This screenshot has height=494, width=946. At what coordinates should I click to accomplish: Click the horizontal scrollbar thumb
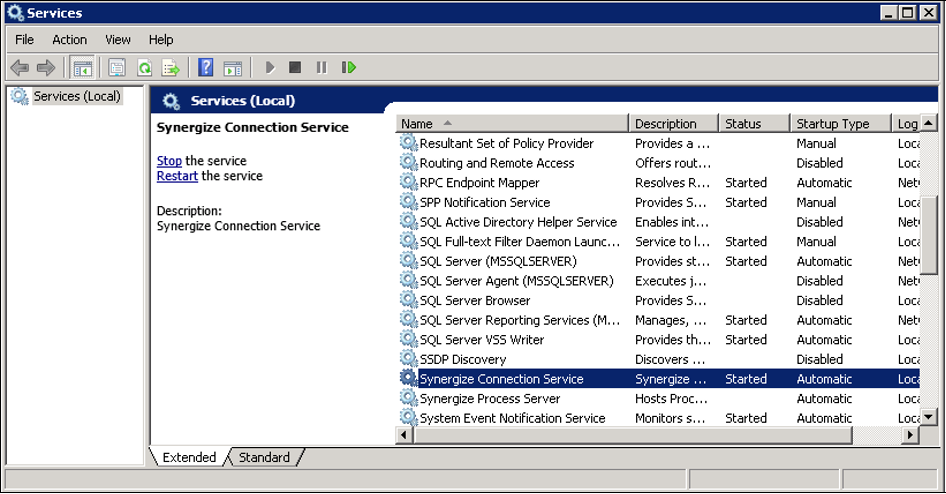tap(632, 435)
